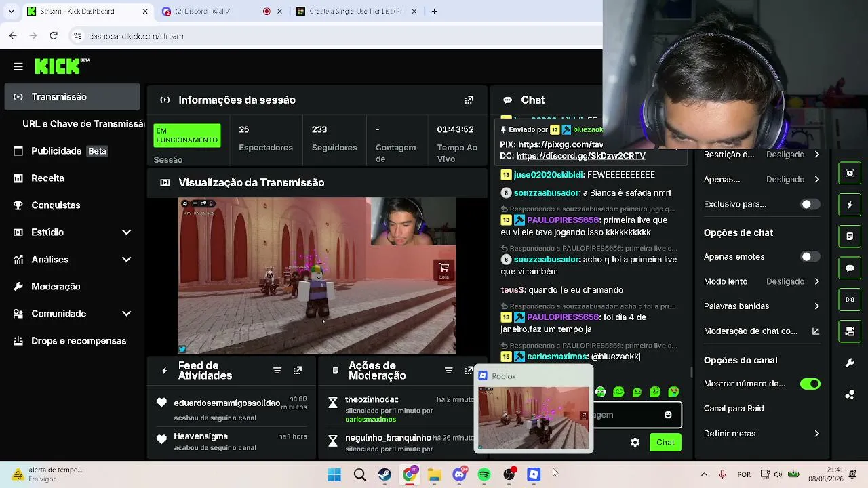The image size is (868, 488).
Task: Open the session info broadcast icon in right strip
Action: pos(850,300)
